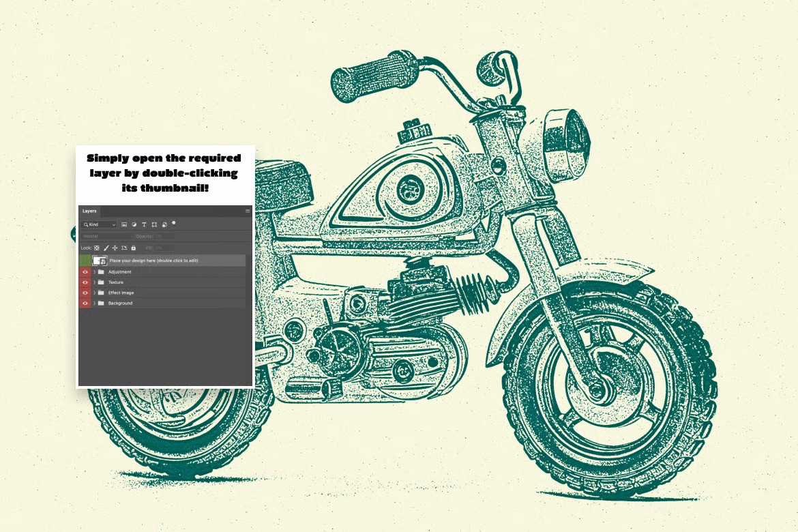The image size is (798, 532).
Task: Select the filter for pixel layers icon
Action: (124, 224)
